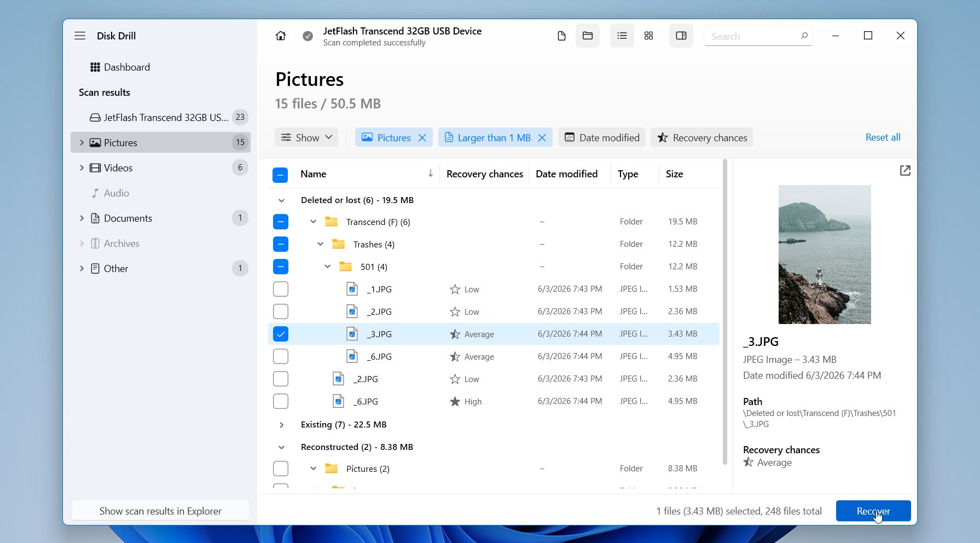Screen dimensions: 980x543
Task: Collapse the Reconstructed (2) group
Action: (x=281, y=447)
